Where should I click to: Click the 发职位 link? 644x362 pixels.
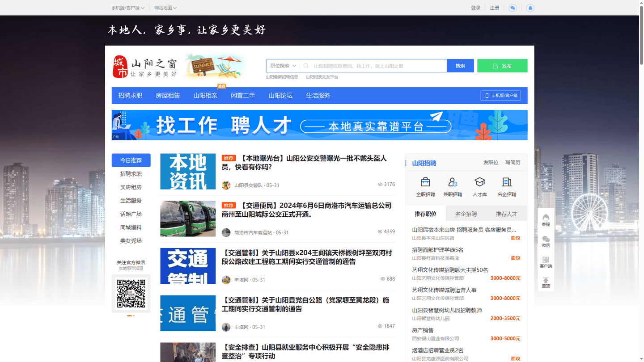(x=491, y=162)
